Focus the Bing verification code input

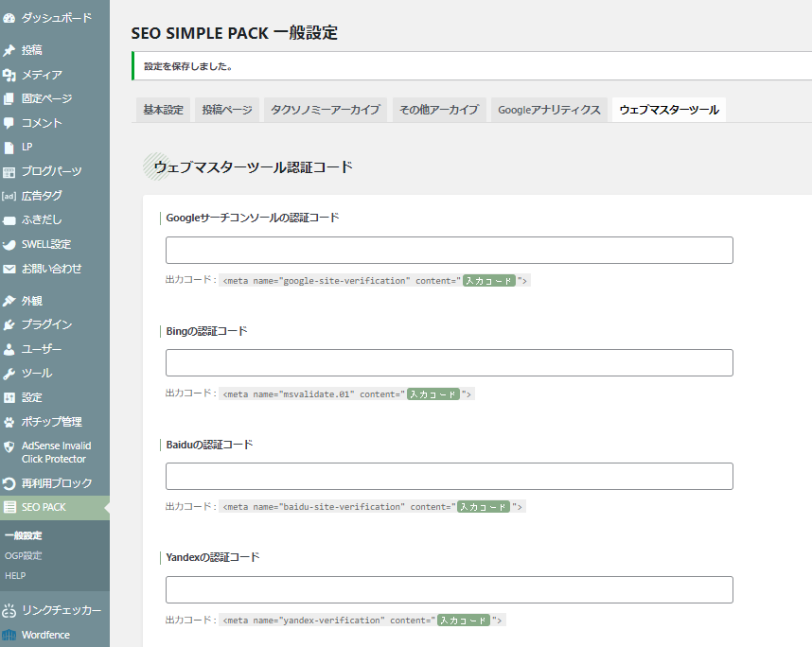pos(449,363)
